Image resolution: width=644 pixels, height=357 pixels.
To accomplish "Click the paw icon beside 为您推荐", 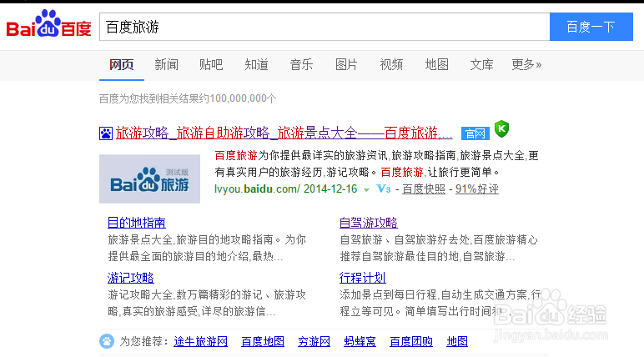I will [107, 341].
